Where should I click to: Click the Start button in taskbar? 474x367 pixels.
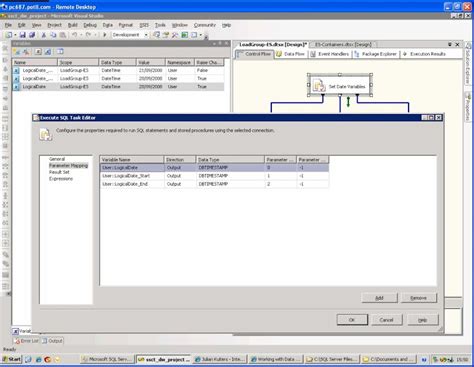tap(11, 359)
